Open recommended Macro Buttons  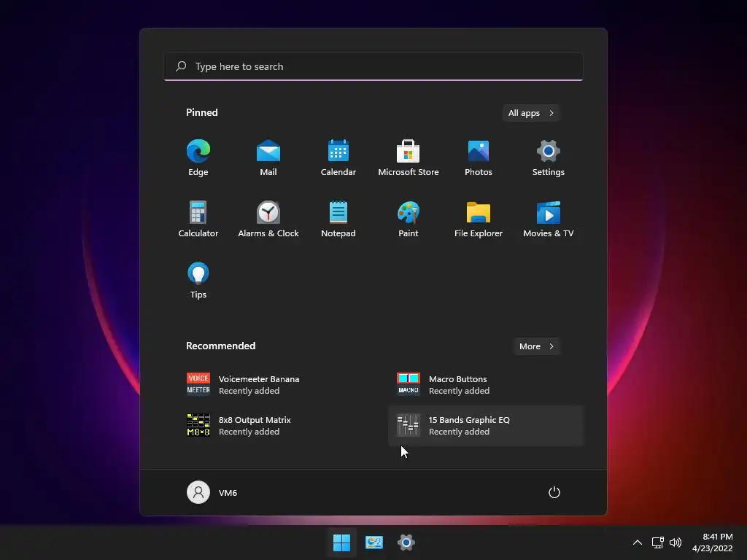[486, 385]
